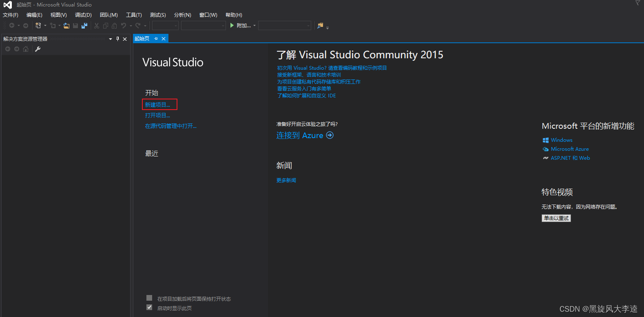Viewport: 644px width, 317px height.
Task: Pin the Solution Explorer panel
Action: (x=117, y=39)
